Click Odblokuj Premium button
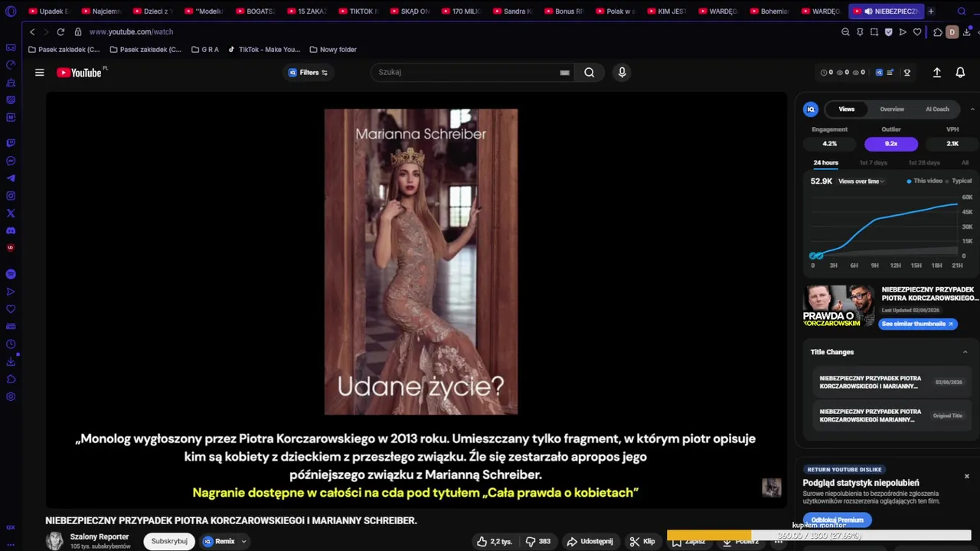 pos(837,520)
